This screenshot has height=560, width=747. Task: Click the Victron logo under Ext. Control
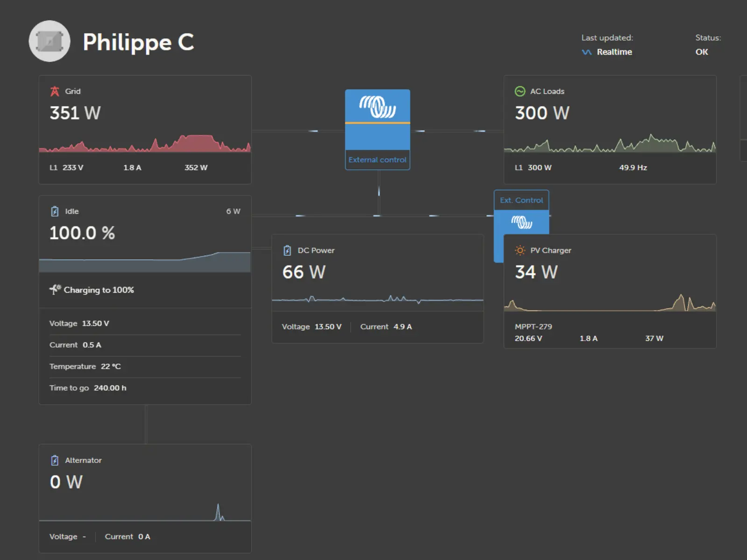[x=521, y=222]
